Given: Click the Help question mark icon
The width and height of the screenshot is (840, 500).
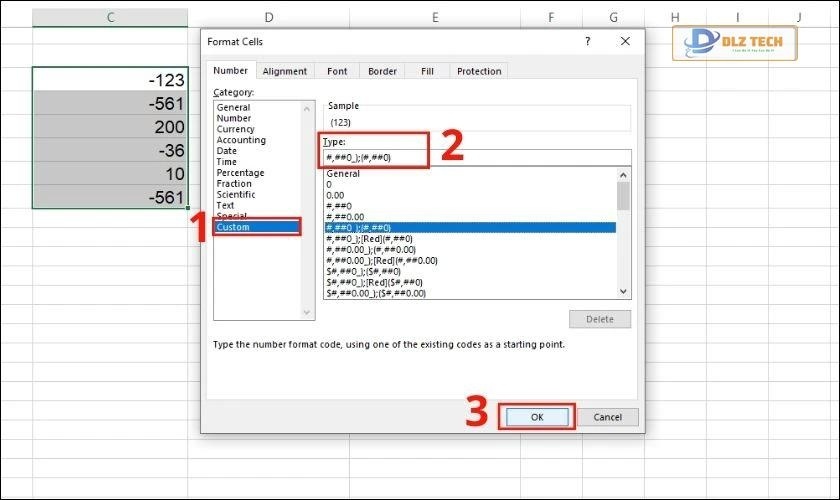Looking at the screenshot, I should (x=586, y=42).
